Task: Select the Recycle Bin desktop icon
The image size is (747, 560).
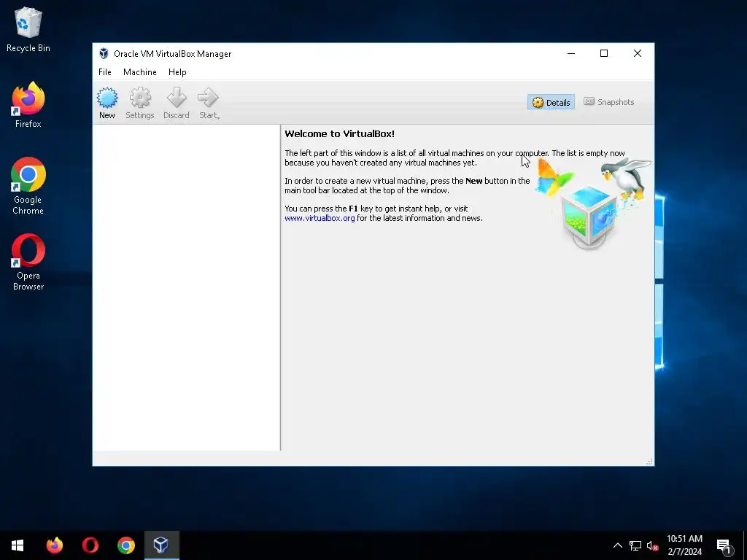Action: (28, 29)
